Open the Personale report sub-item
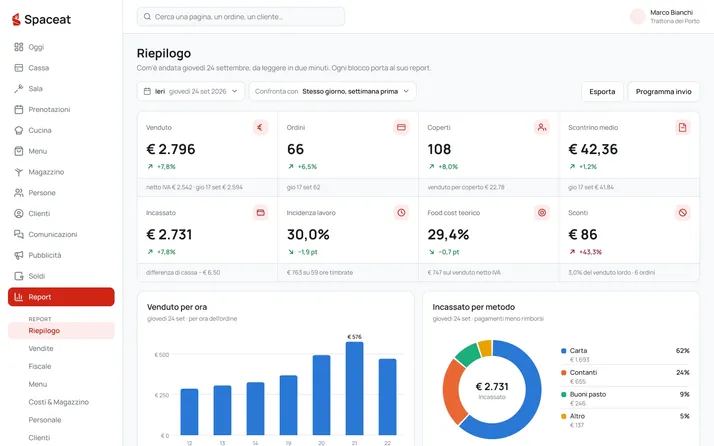This screenshot has height=446, width=714. 61,420
